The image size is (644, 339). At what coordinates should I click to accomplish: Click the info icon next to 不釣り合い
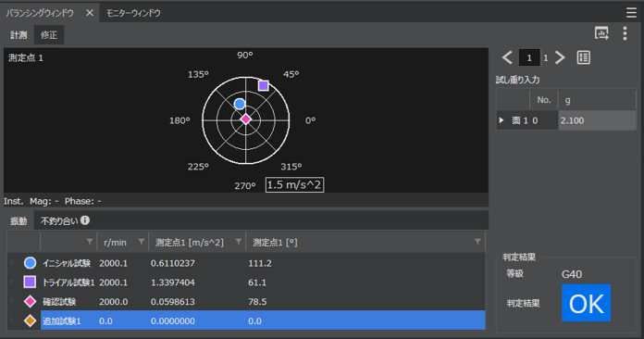(85, 220)
